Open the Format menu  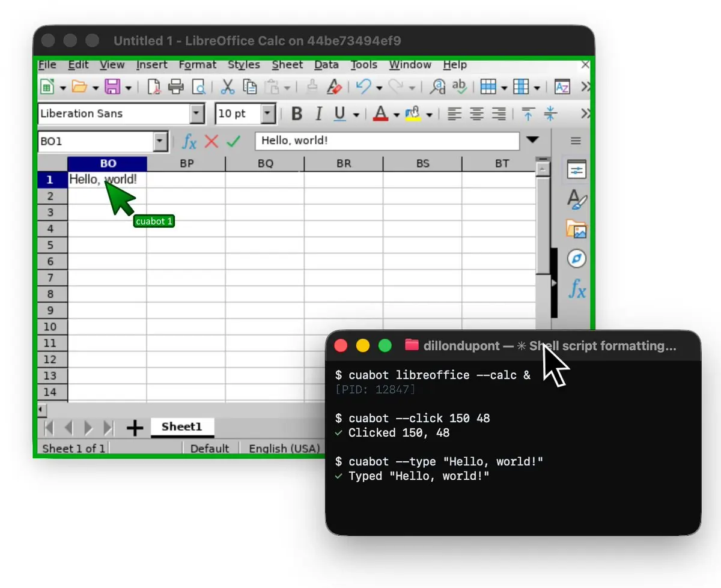pyautogui.click(x=198, y=65)
